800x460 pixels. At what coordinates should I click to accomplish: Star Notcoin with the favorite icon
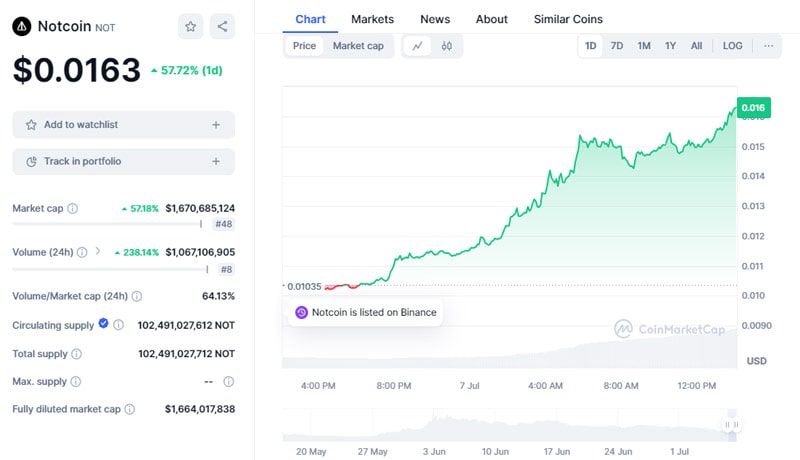(190, 27)
